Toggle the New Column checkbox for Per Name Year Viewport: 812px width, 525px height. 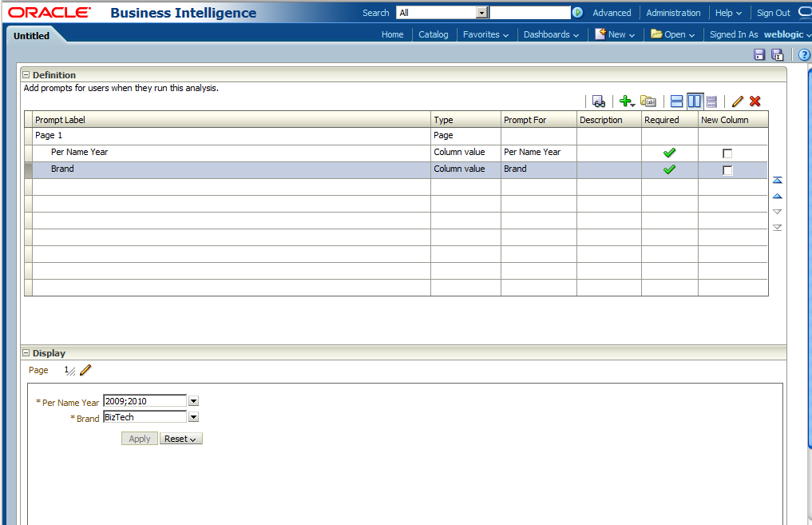727,152
